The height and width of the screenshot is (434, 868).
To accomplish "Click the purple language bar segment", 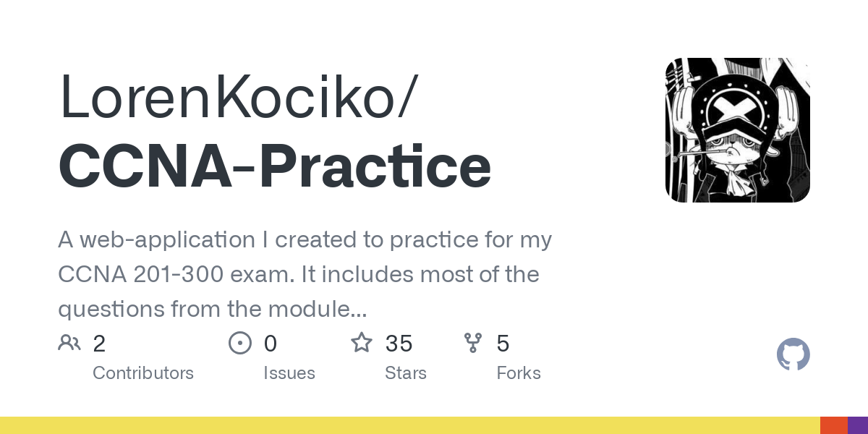I will click(x=858, y=425).
